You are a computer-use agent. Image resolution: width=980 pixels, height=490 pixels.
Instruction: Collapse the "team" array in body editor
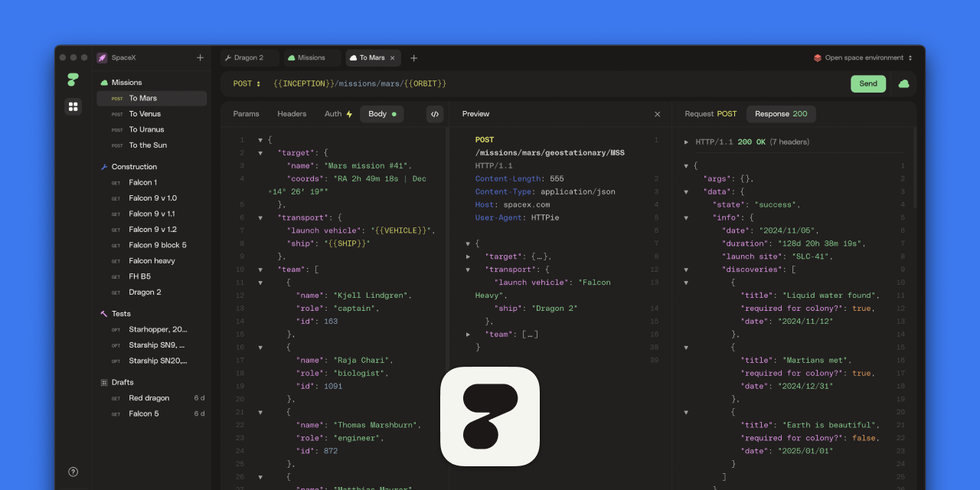click(260, 269)
